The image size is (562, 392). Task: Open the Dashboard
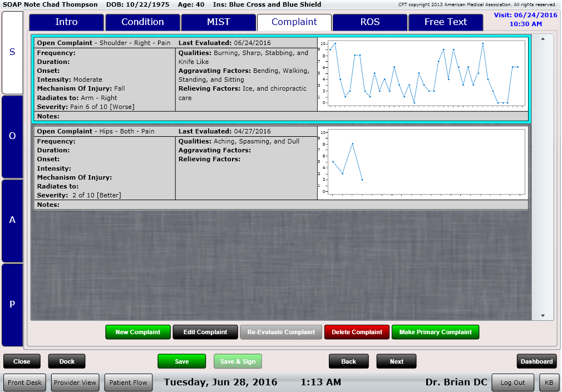[x=536, y=361]
